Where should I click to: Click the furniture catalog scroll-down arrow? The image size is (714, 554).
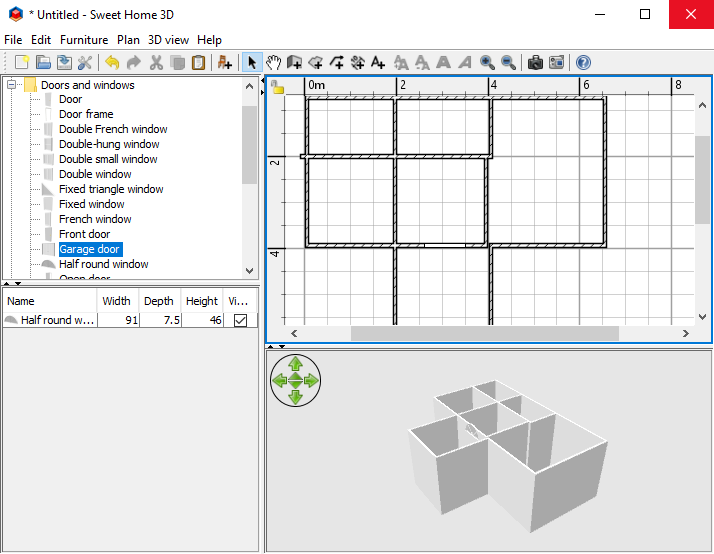click(250, 270)
